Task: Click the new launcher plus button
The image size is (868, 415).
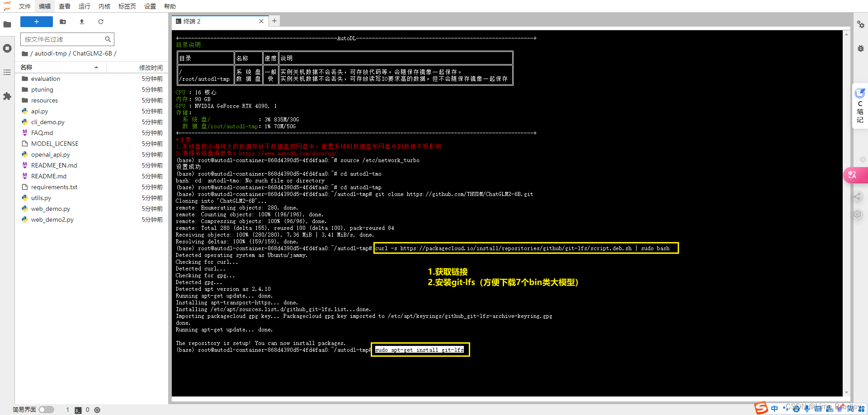Action: tap(37, 22)
